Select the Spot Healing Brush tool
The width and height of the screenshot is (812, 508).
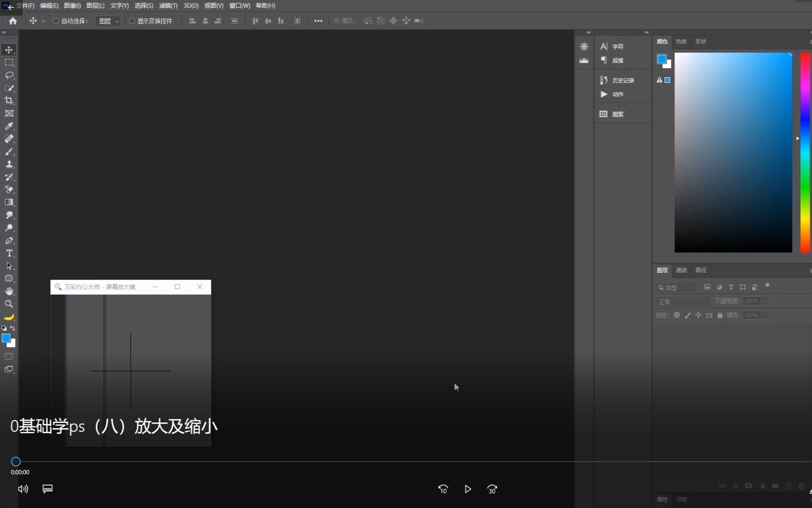(x=9, y=139)
